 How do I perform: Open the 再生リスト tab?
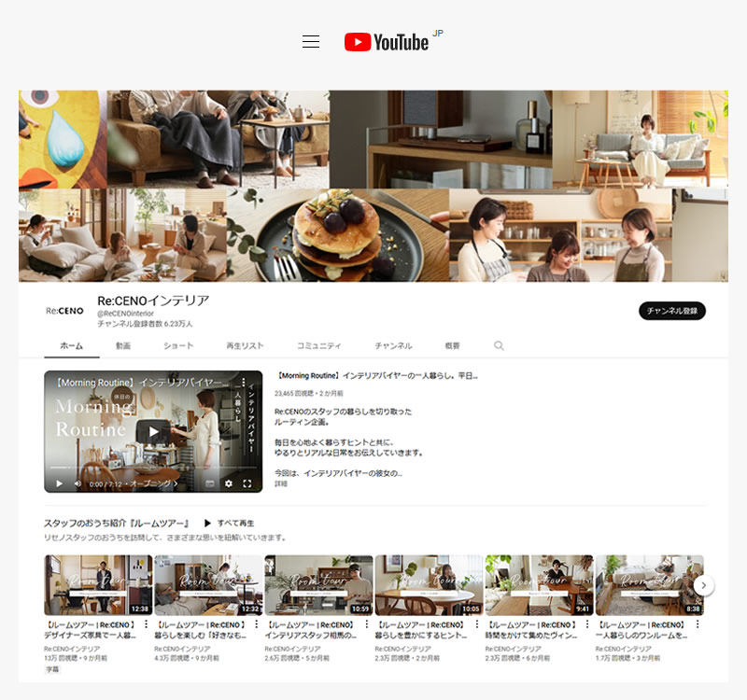[x=245, y=345]
